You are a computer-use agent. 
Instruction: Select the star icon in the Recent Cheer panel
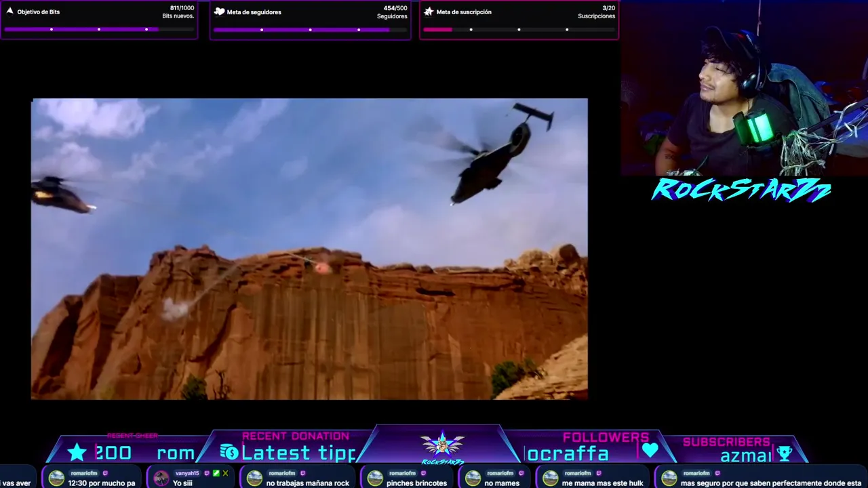pos(77,452)
